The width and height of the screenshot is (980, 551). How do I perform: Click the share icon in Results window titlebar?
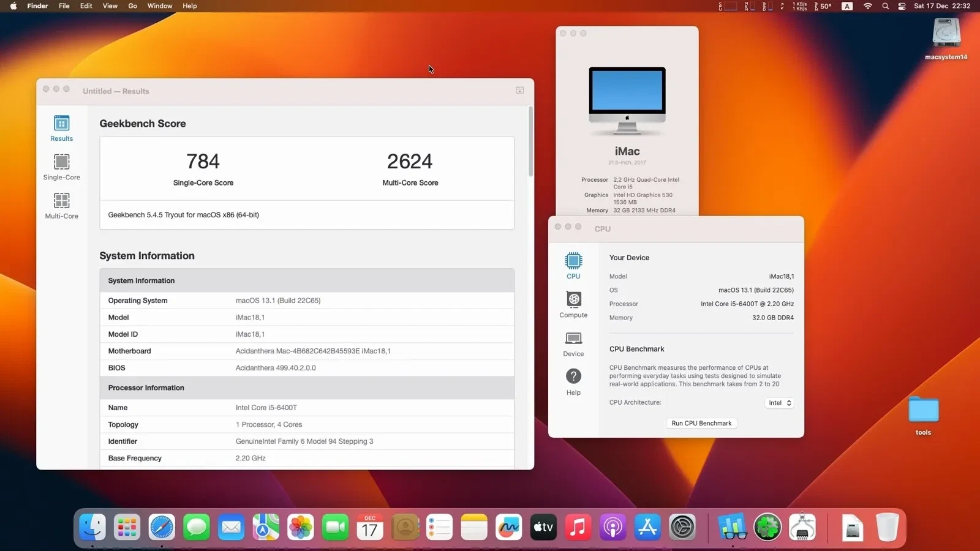pyautogui.click(x=519, y=91)
